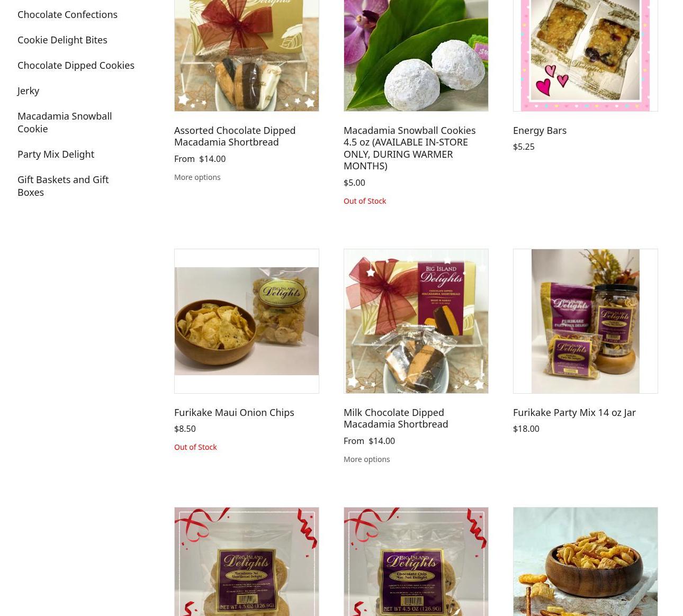
Task: Open the Chocolate Confections category
Action: pyautogui.click(x=67, y=14)
